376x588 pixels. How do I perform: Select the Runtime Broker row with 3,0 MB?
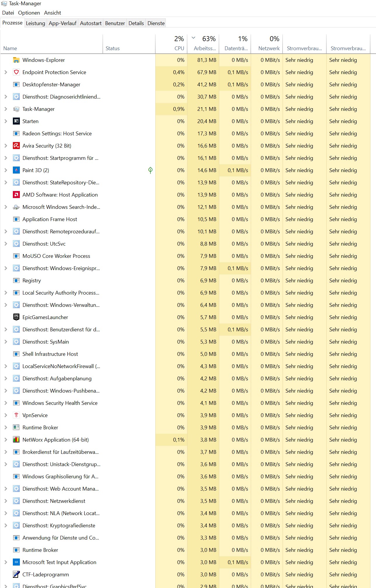point(185,550)
